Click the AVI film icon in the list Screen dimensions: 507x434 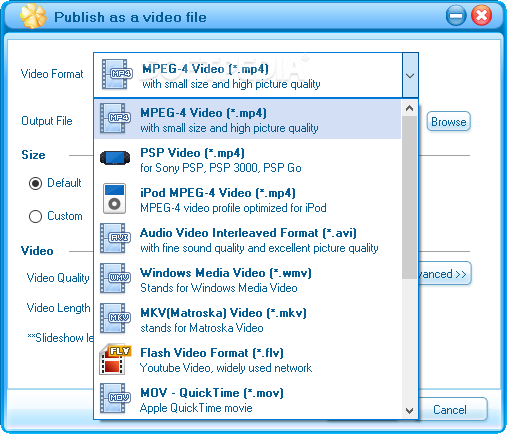[x=115, y=238]
